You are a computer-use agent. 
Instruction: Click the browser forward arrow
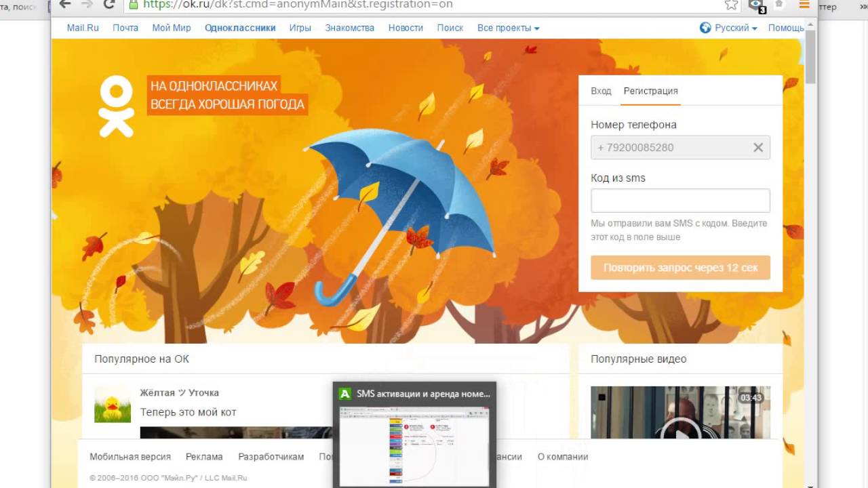(x=87, y=4)
